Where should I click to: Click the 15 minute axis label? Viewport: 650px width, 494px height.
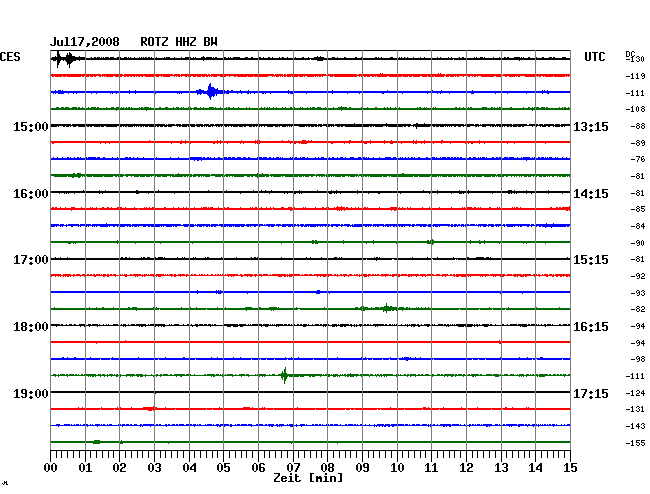coord(570,468)
